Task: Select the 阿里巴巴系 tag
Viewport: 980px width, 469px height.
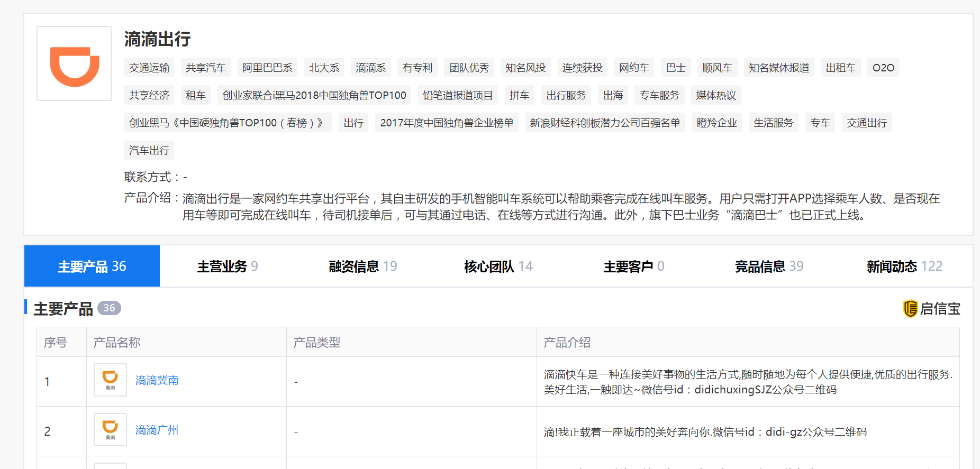Action: click(267, 68)
